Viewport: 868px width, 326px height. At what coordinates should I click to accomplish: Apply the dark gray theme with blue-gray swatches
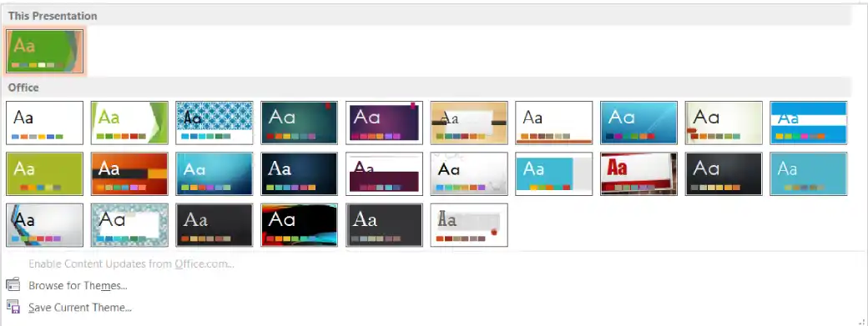(x=384, y=225)
